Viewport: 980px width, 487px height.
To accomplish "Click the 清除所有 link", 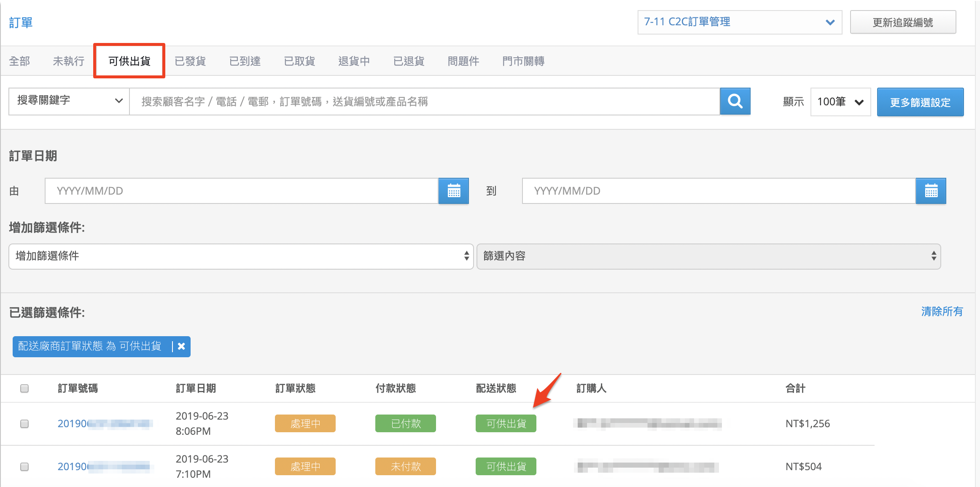I will pos(942,311).
